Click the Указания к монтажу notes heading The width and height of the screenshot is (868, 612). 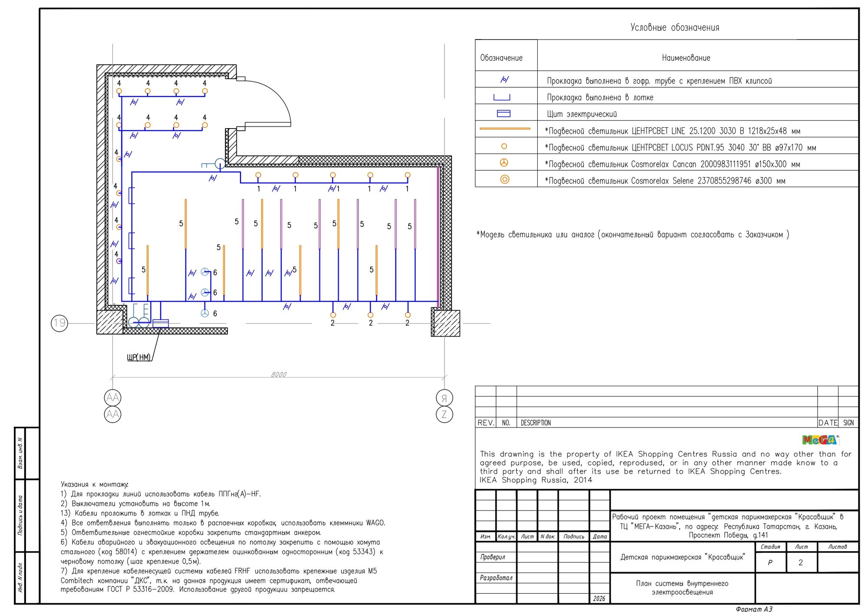click(95, 484)
